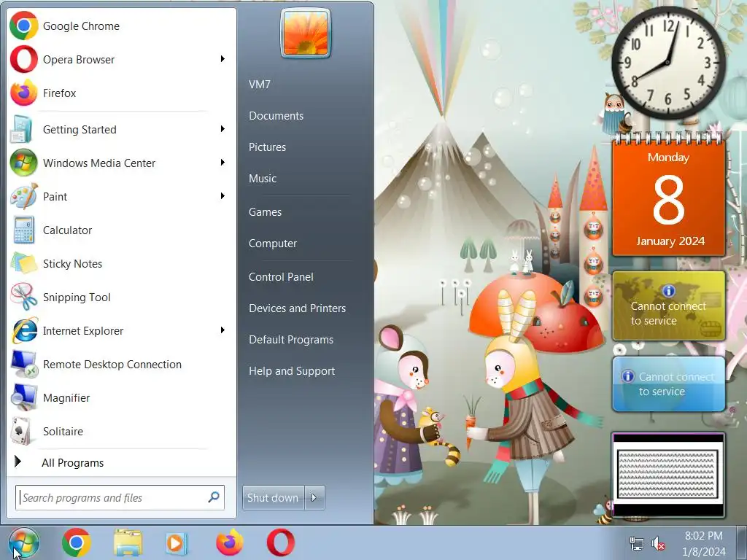Open Remote Desktop Connection icon

(24, 365)
